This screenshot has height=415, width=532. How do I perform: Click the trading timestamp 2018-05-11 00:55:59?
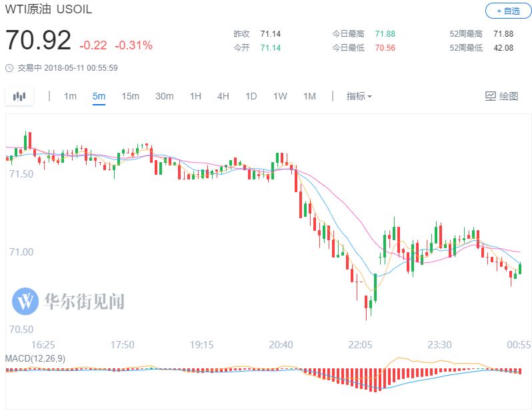(81, 68)
